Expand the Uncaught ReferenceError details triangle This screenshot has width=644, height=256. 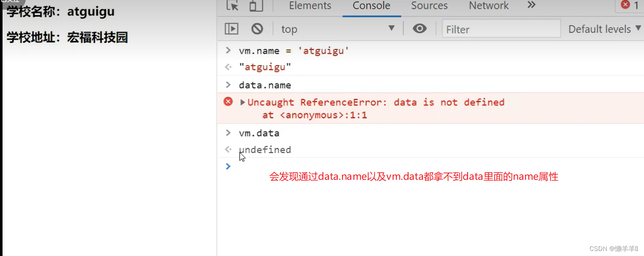243,102
